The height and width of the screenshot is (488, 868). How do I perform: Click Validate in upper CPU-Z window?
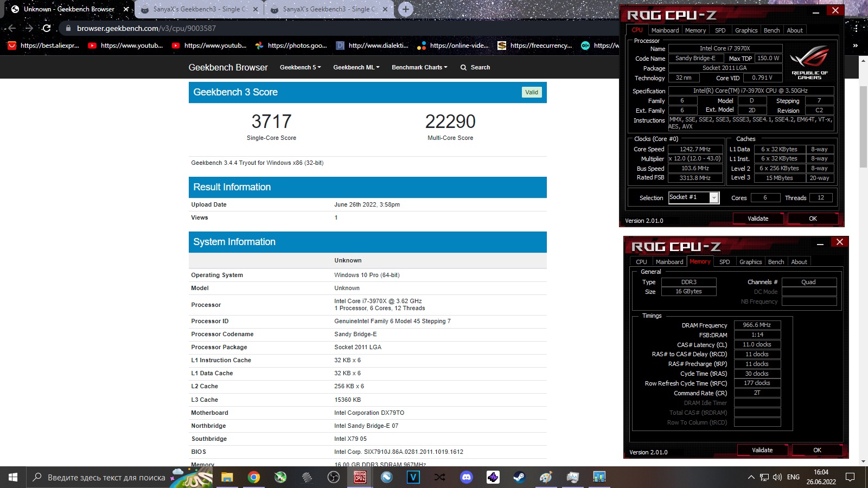[x=758, y=219]
